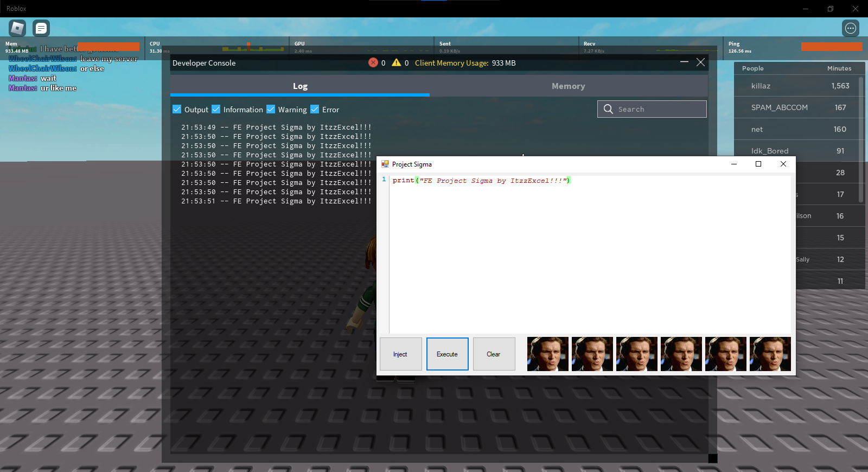Click the Clear button in Project Sigma
The height and width of the screenshot is (472, 868).
pyautogui.click(x=494, y=354)
